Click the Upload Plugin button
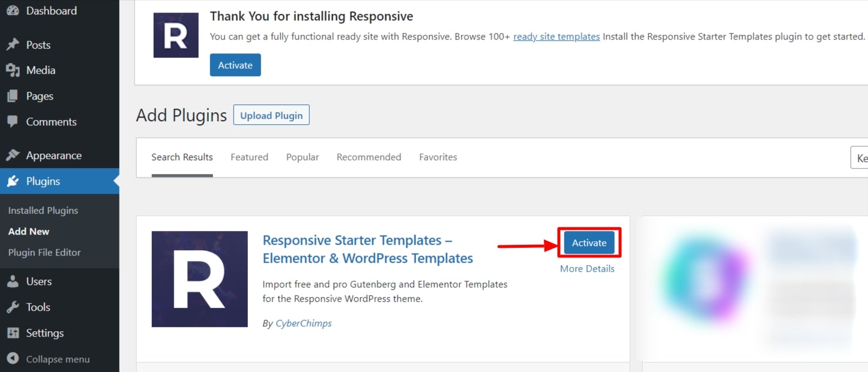Viewport: 868px width, 372px height. coord(271,115)
